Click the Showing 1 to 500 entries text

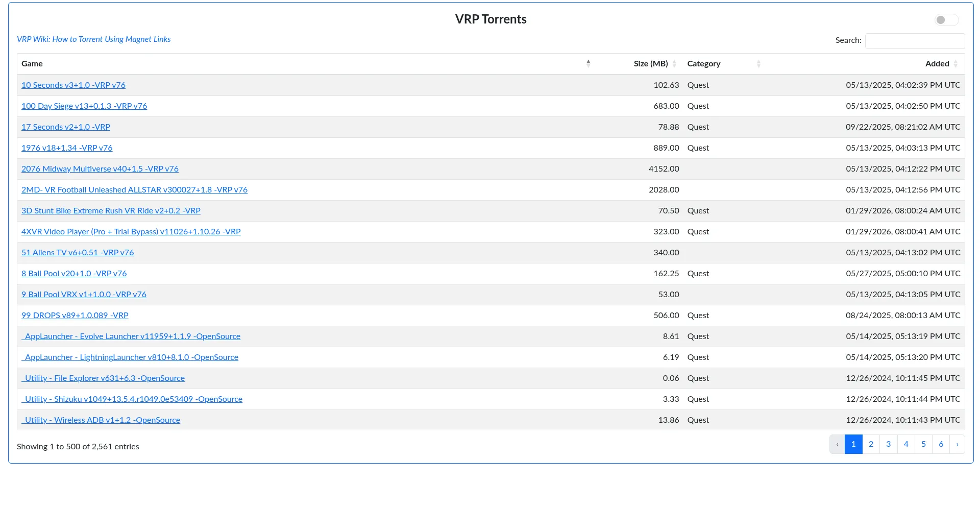[78, 447]
